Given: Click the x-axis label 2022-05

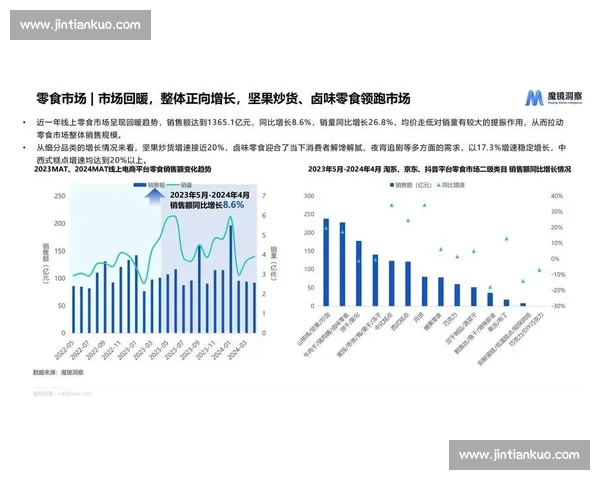Looking at the screenshot, I should pyautogui.click(x=64, y=349).
